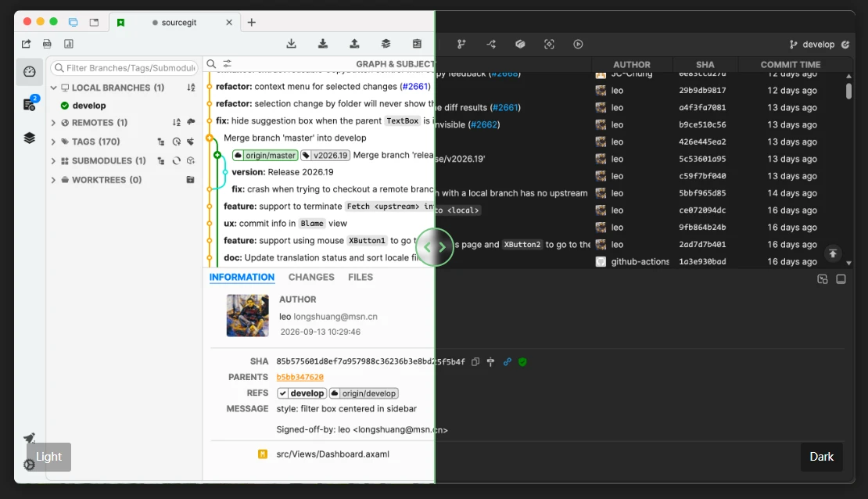Open the FILES tab

(x=360, y=277)
